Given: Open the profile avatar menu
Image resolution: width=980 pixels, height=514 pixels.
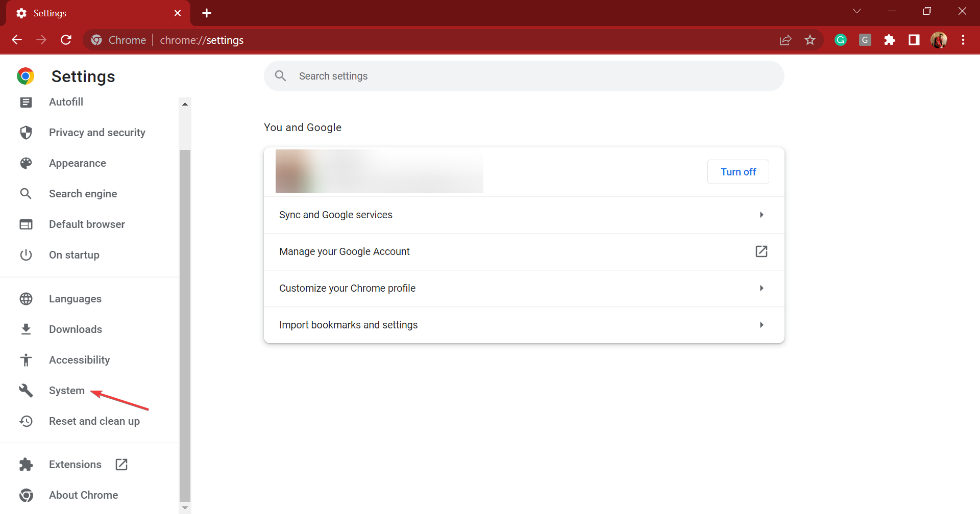Looking at the screenshot, I should tap(939, 40).
